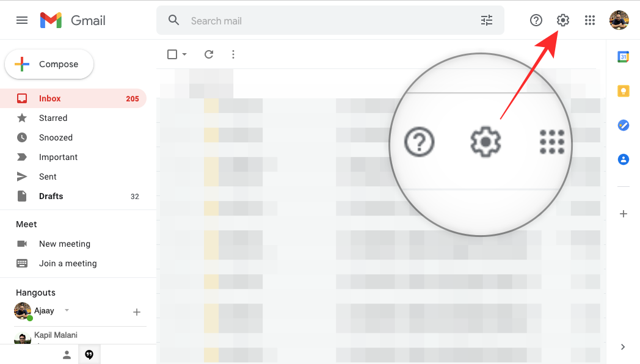Click the Inbox tray icon
This screenshot has width=640, height=364.
pyautogui.click(x=22, y=98)
